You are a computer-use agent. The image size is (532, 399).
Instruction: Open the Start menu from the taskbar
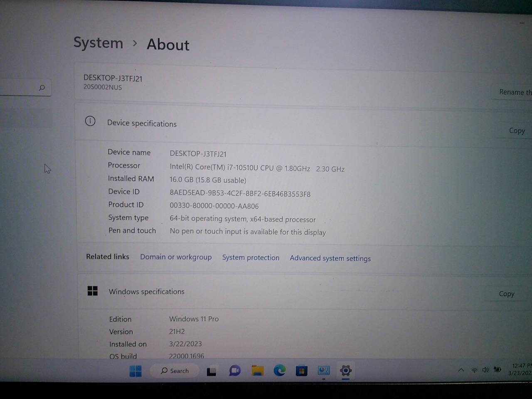tap(135, 371)
